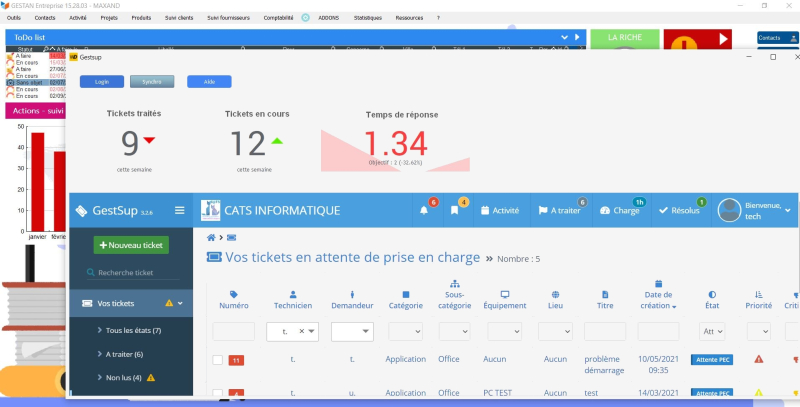
Task: Click the tag icon above Numéro
Action: [234, 294]
